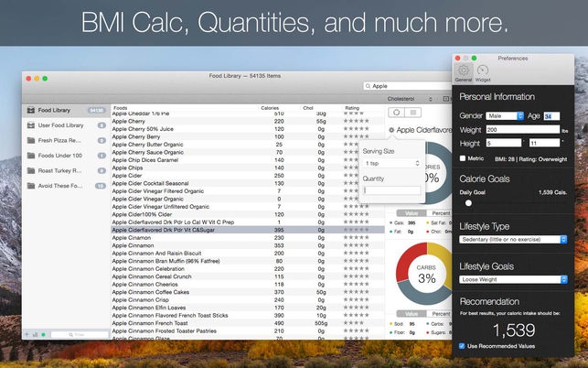This screenshot has width=588, height=368.
Task: Select the Apple Cider Vinegar Organic row
Action: tap(248, 199)
